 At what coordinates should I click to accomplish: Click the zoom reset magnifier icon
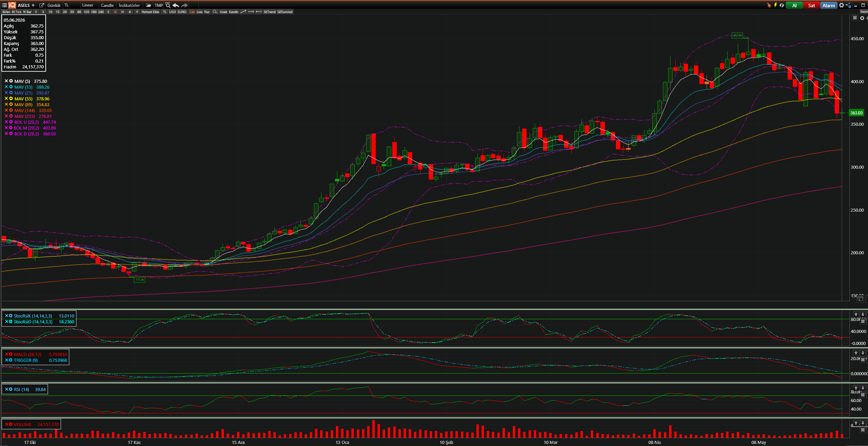click(168, 5)
